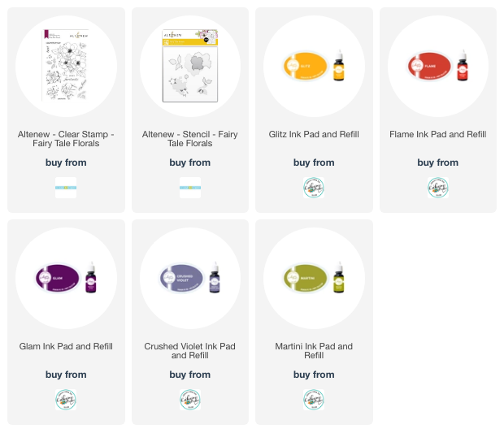View the green Martini ink pad image
The height and width of the screenshot is (442, 504).
pyautogui.click(x=314, y=278)
